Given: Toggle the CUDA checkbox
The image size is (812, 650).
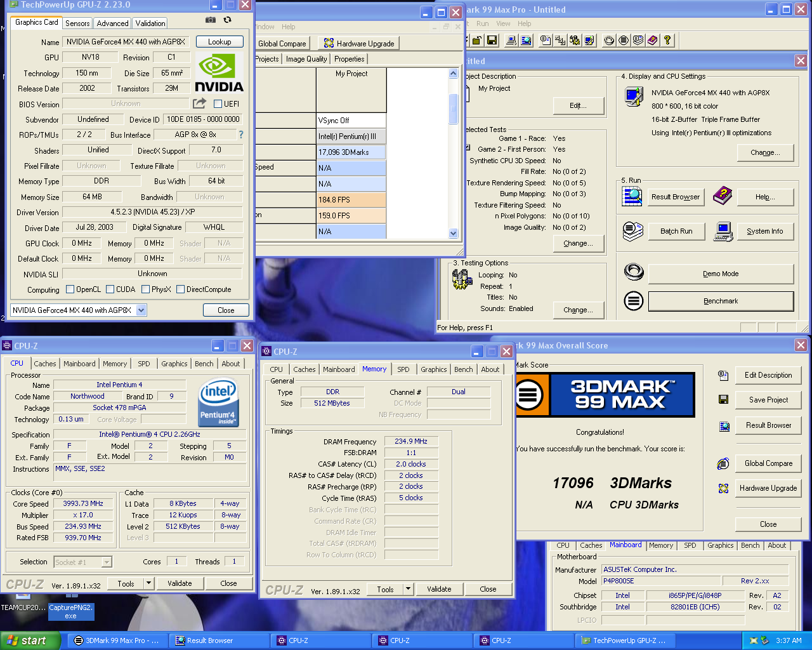Looking at the screenshot, I should pyautogui.click(x=110, y=289).
